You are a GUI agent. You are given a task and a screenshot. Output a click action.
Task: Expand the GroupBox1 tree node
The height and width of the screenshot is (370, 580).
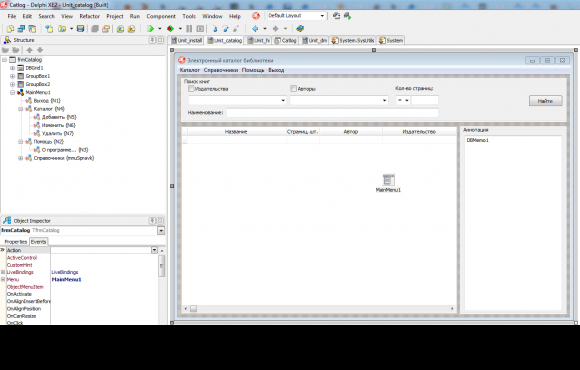pyautogui.click(x=13, y=76)
